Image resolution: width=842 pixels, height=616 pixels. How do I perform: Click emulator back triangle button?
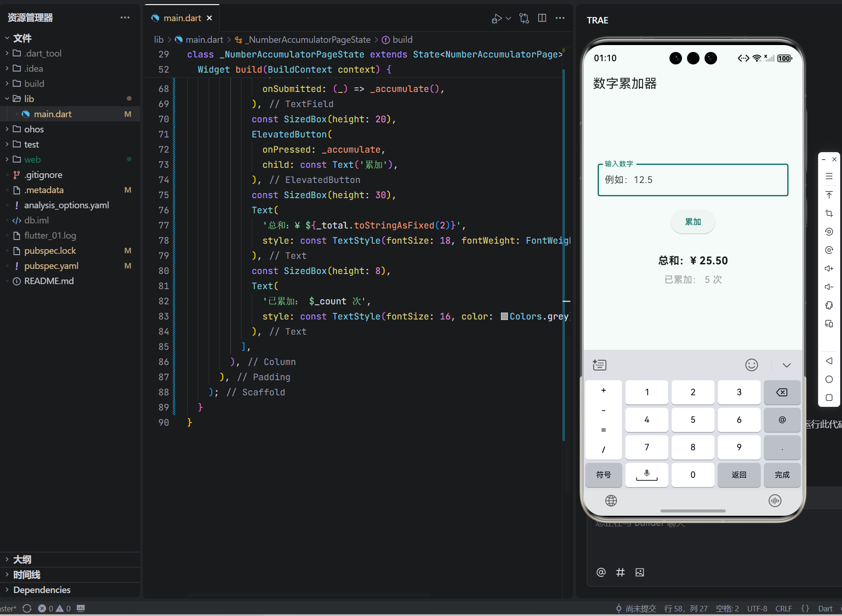tap(829, 361)
